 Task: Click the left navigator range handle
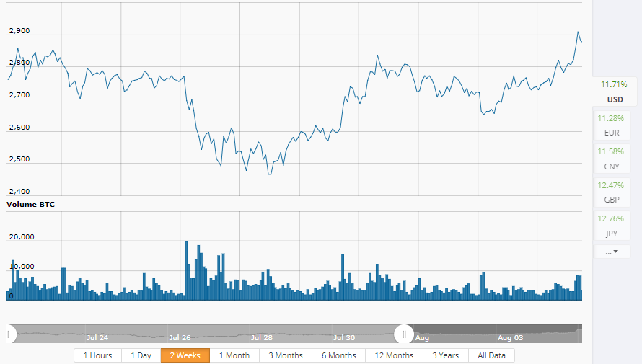click(x=9, y=334)
